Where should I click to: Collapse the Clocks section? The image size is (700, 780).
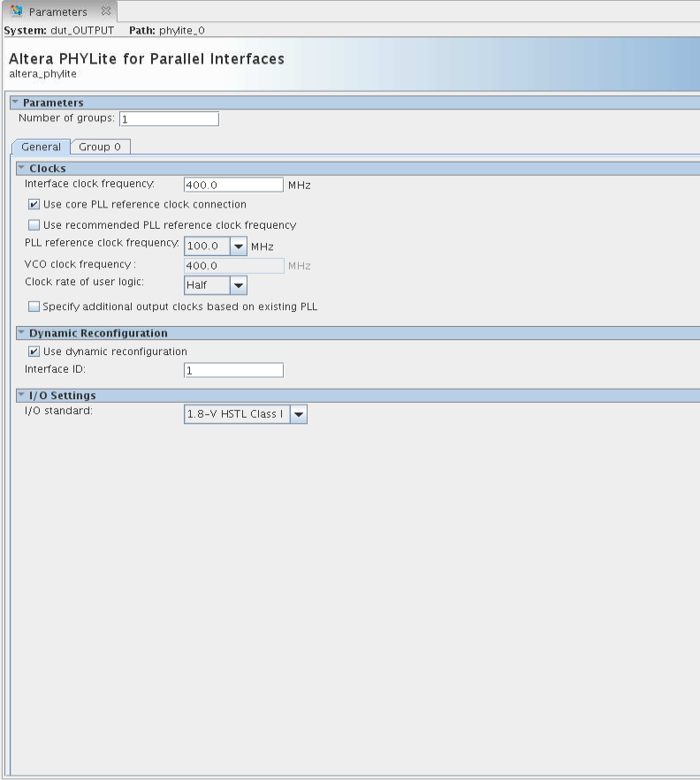[x=21, y=168]
